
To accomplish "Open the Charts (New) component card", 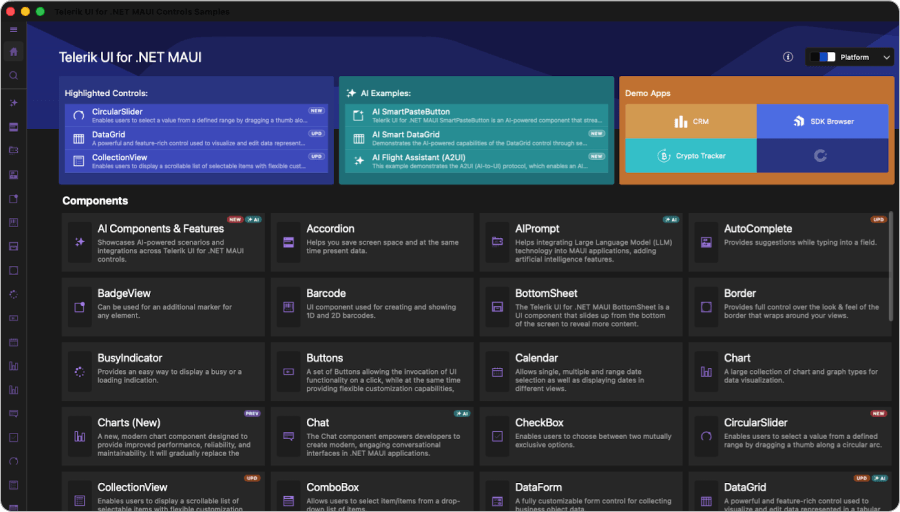I will click(x=163, y=437).
